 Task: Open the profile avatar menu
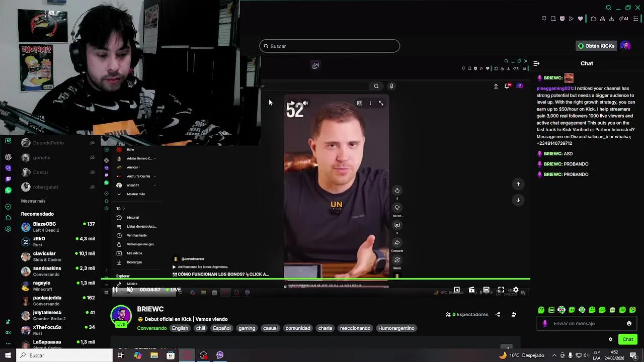pyautogui.click(x=625, y=46)
